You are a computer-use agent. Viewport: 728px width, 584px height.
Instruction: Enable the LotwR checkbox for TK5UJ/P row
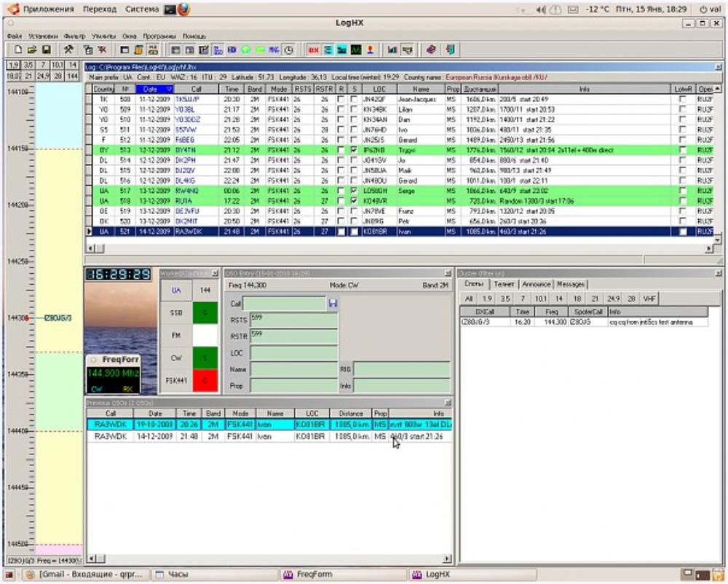click(x=682, y=99)
